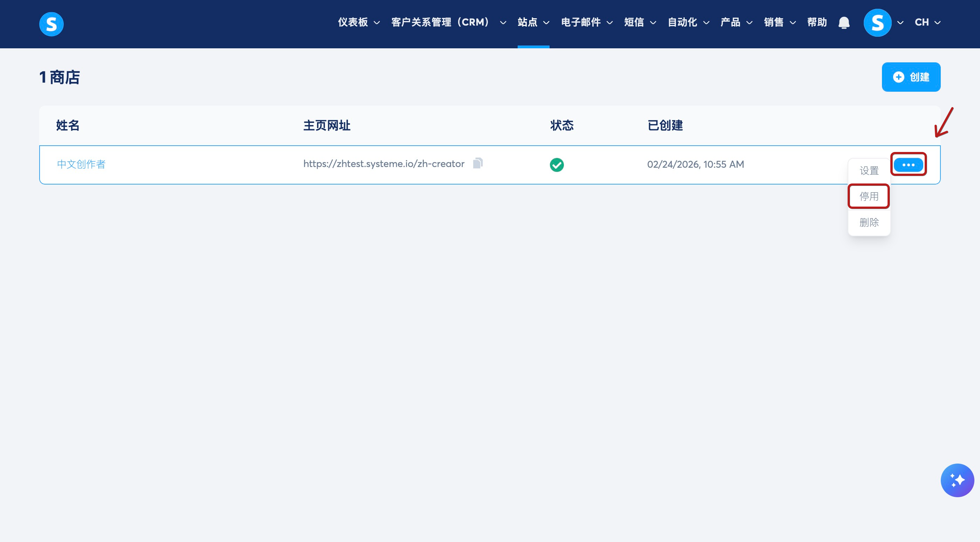Expand the 电子邮件 dropdown

coord(586,22)
